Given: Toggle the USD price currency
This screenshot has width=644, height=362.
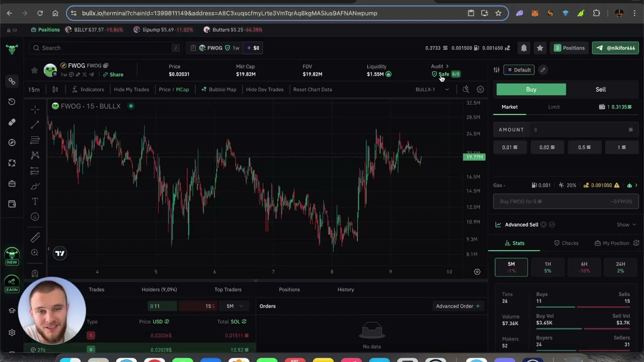Looking at the screenshot, I should [x=161, y=322].
